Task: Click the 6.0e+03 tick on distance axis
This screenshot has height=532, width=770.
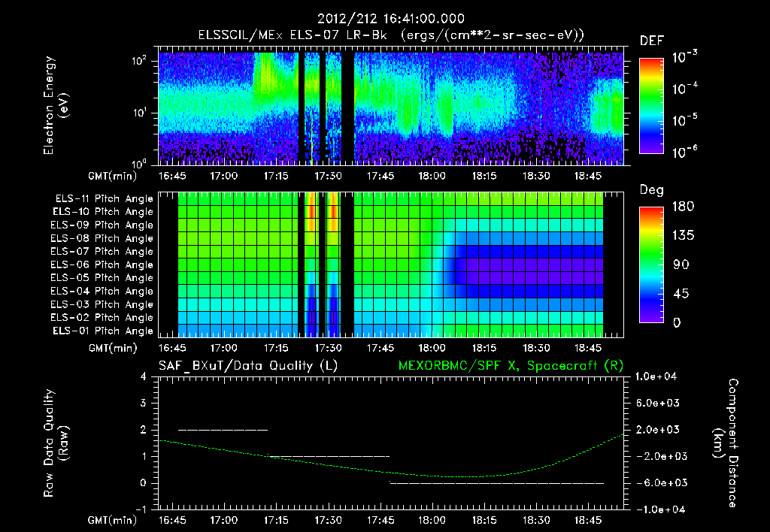Action: point(659,403)
